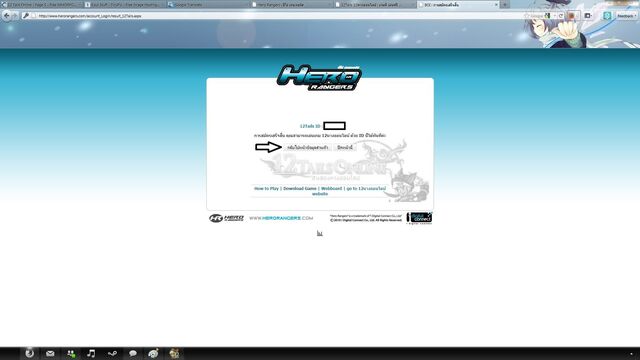Click the 12Tails ID label text
This screenshot has height=360, width=640.
(310, 126)
